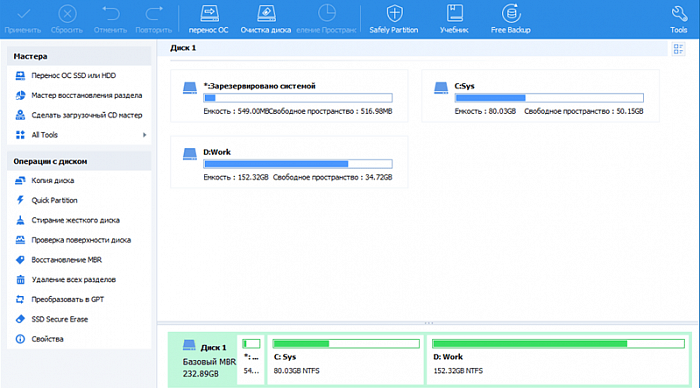
Task: Select the Зарезервировано системой partition card
Action: [x=289, y=96]
